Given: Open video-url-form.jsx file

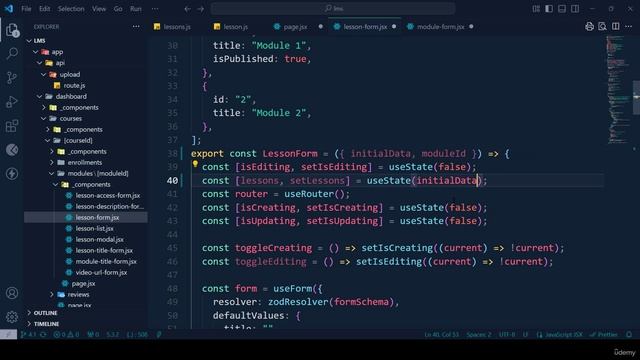Looking at the screenshot, I should [x=101, y=272].
